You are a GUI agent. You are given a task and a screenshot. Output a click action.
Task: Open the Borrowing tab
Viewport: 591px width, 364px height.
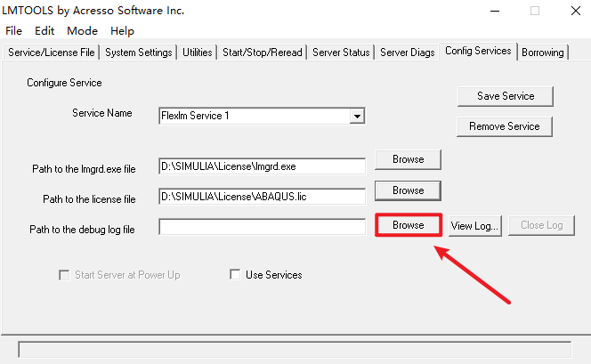click(543, 53)
